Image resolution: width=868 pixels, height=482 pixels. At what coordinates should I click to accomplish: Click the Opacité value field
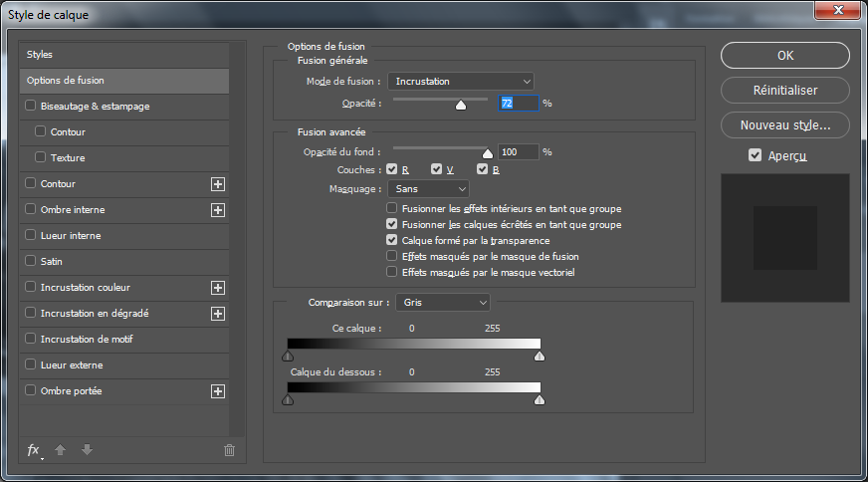(x=519, y=103)
